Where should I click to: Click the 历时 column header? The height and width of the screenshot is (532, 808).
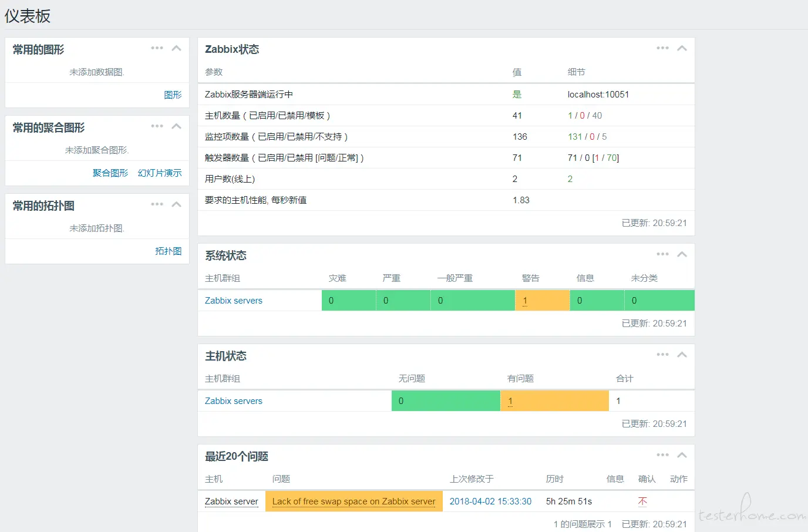click(555, 479)
